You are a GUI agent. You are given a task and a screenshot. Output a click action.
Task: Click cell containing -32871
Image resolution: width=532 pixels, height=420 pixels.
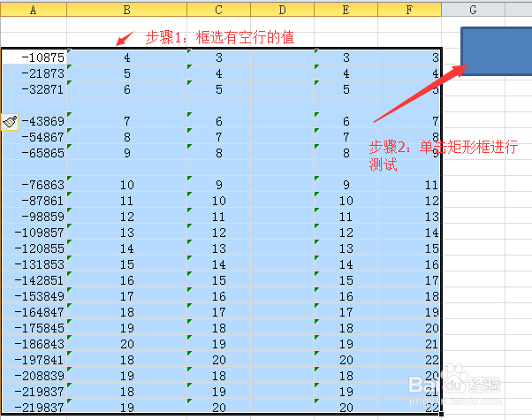34,89
